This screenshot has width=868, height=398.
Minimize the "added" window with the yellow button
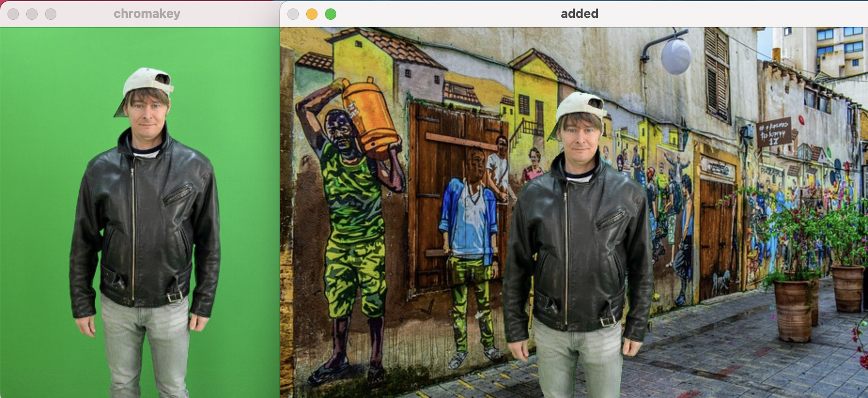point(312,14)
